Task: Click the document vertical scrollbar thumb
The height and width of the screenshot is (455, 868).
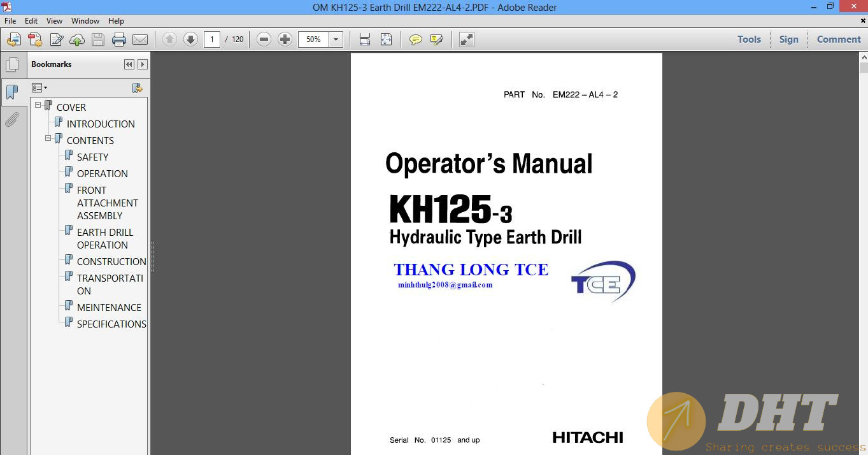Action: [x=864, y=68]
